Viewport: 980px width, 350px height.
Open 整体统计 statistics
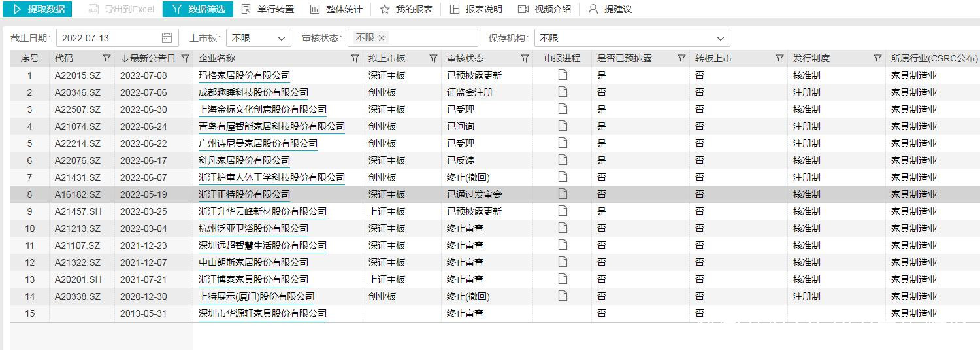coord(336,9)
